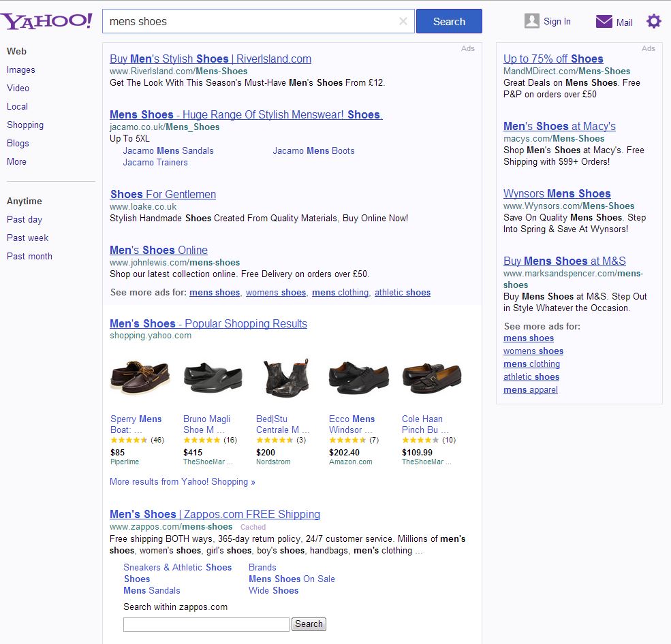Switch to the Images search tab

pos(21,69)
